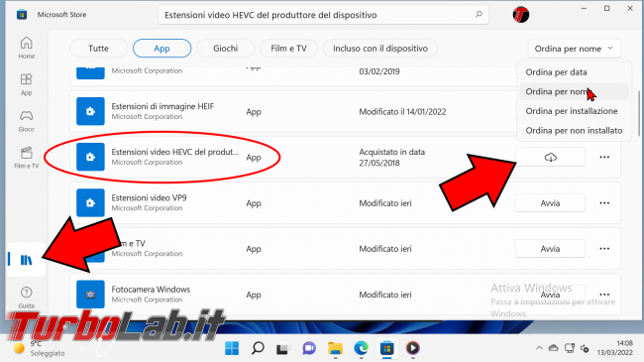Viewport: 644px width, 362px height.
Task: Download HEVC extension via cloud icon
Action: 550,157
